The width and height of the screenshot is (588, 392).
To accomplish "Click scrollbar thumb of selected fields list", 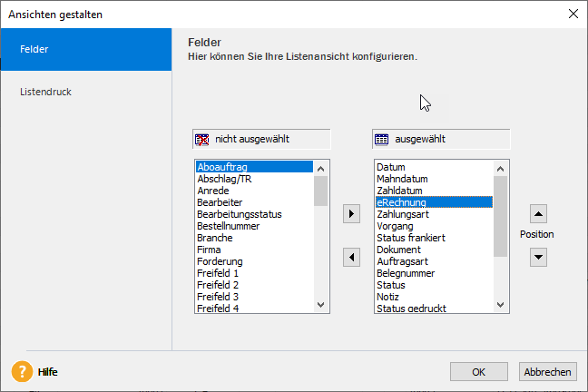I will (500, 217).
